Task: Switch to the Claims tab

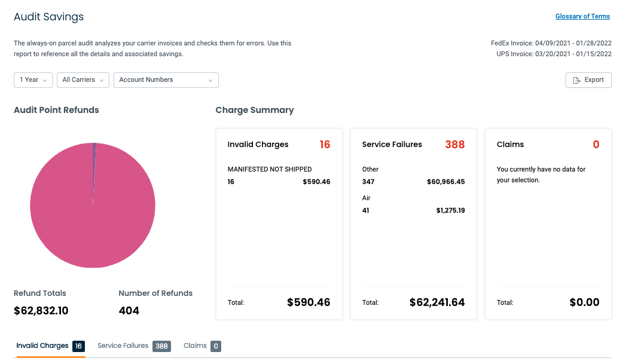Action: (194, 345)
